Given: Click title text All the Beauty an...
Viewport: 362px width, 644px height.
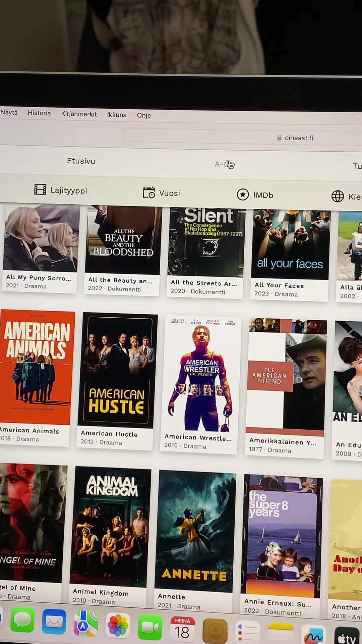Looking at the screenshot, I should pyautogui.click(x=120, y=280).
